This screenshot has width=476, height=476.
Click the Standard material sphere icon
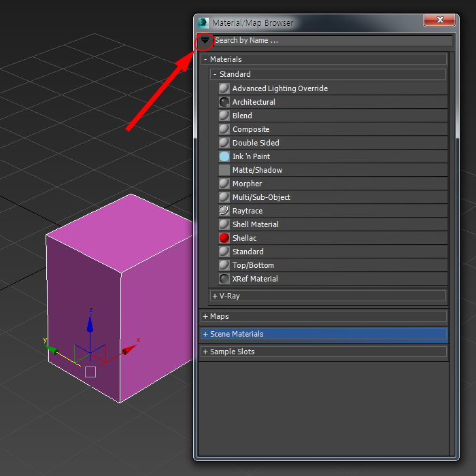click(x=224, y=252)
